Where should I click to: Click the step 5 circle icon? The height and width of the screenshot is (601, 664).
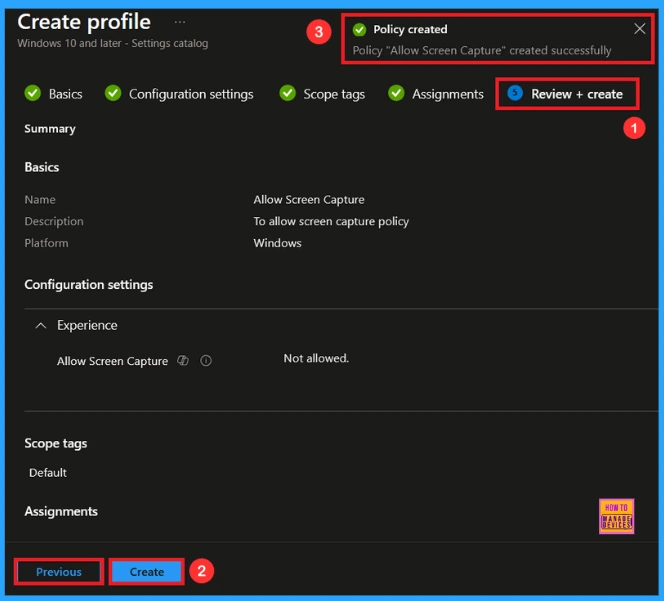click(x=515, y=93)
